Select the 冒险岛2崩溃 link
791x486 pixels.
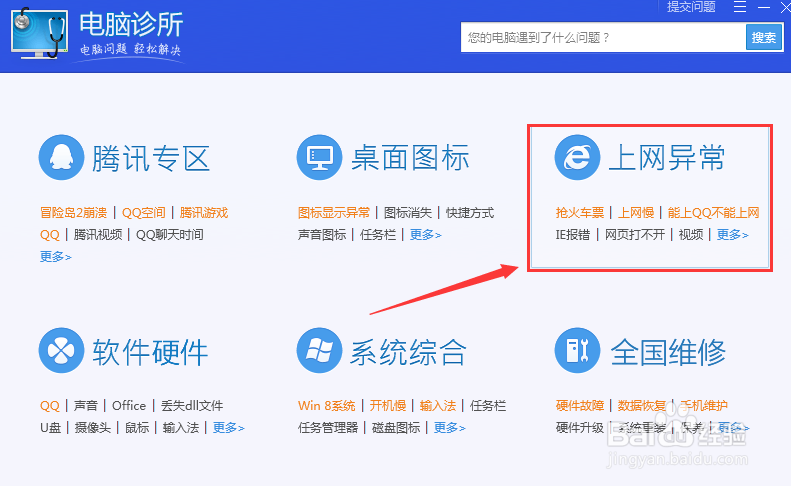(74, 212)
